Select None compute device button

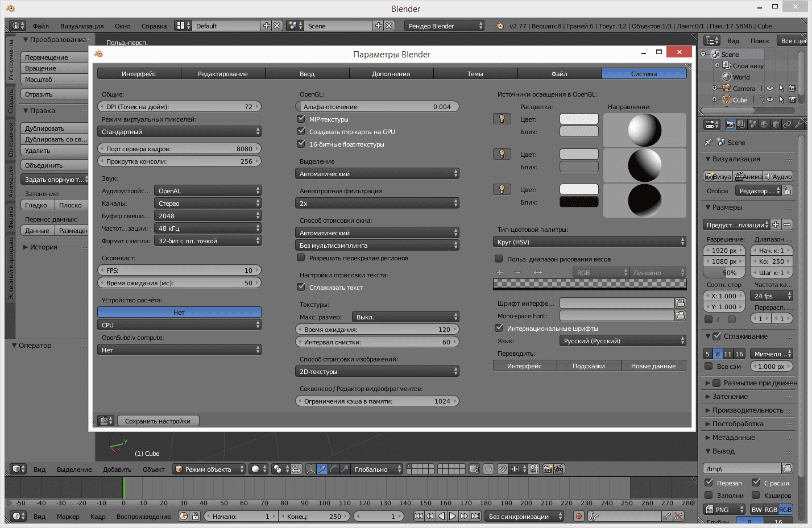(x=179, y=312)
